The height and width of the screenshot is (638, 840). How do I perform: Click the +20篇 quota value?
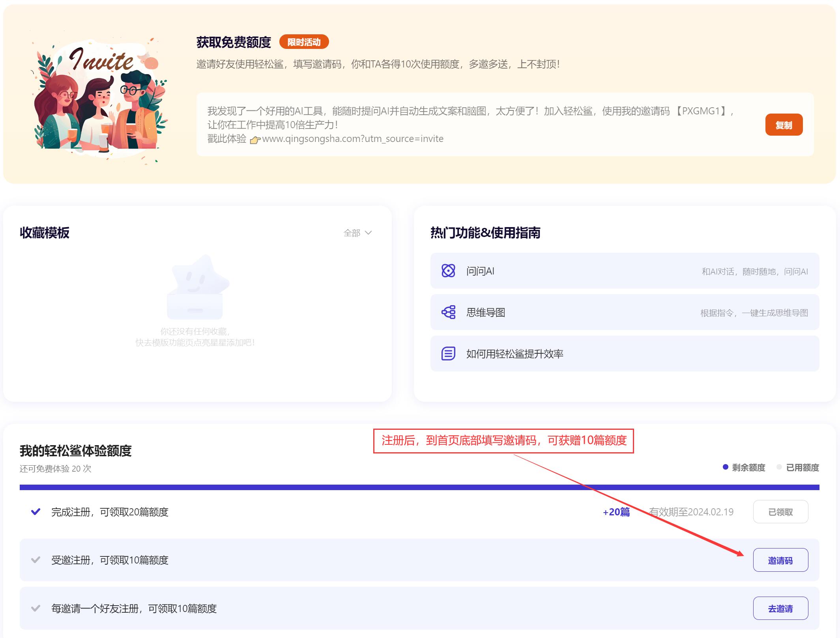point(616,512)
